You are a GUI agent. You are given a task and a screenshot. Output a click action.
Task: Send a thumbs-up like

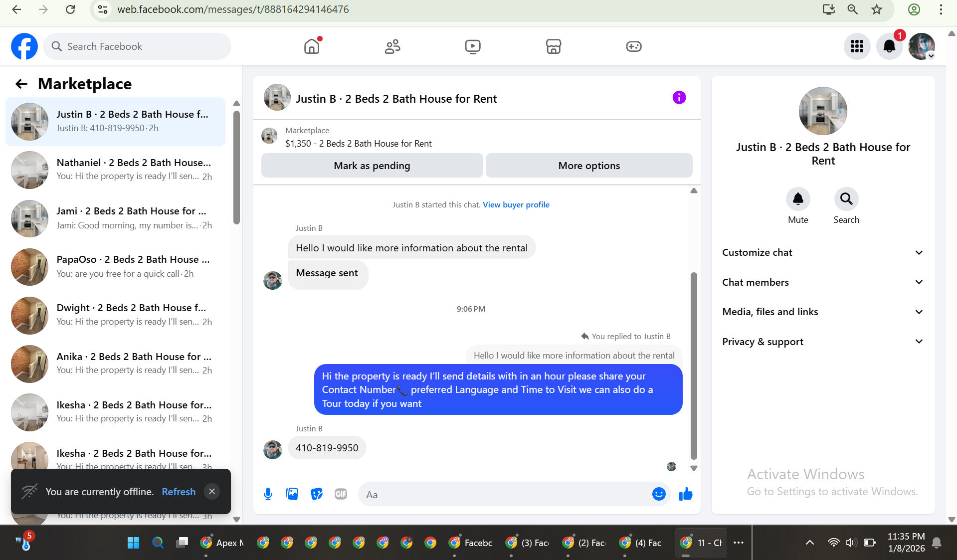[x=686, y=494]
